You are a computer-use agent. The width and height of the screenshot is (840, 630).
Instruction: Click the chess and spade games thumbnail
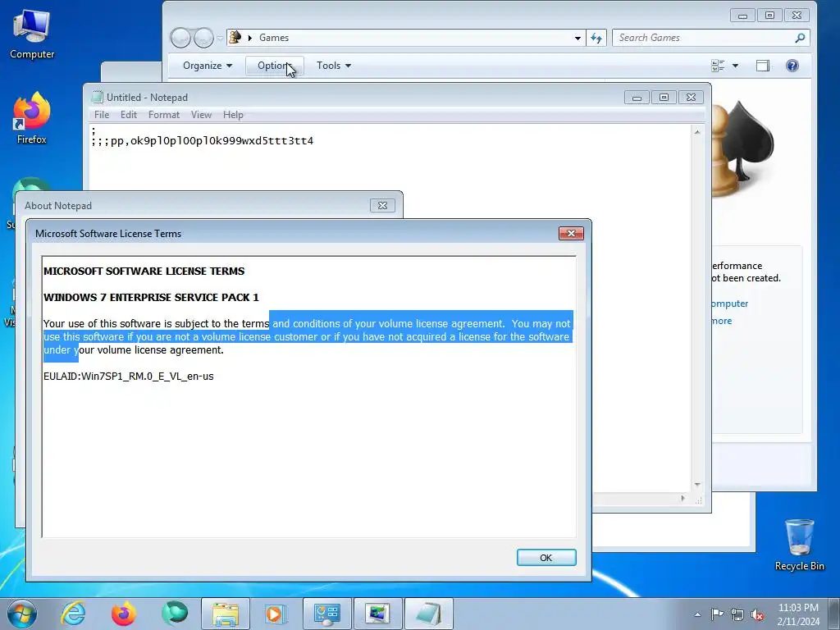click(743, 148)
